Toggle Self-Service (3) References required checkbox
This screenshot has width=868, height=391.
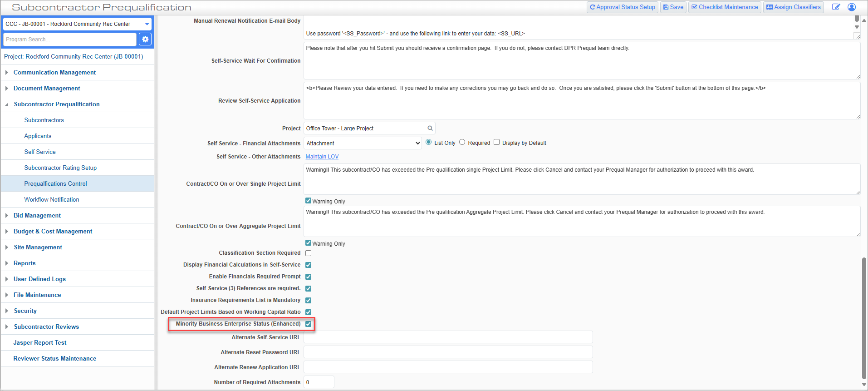[x=308, y=289]
